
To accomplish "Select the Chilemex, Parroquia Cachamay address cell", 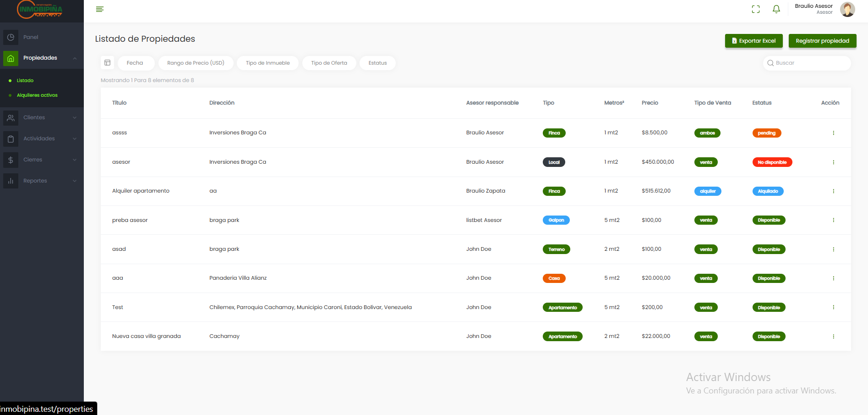I will (310, 307).
